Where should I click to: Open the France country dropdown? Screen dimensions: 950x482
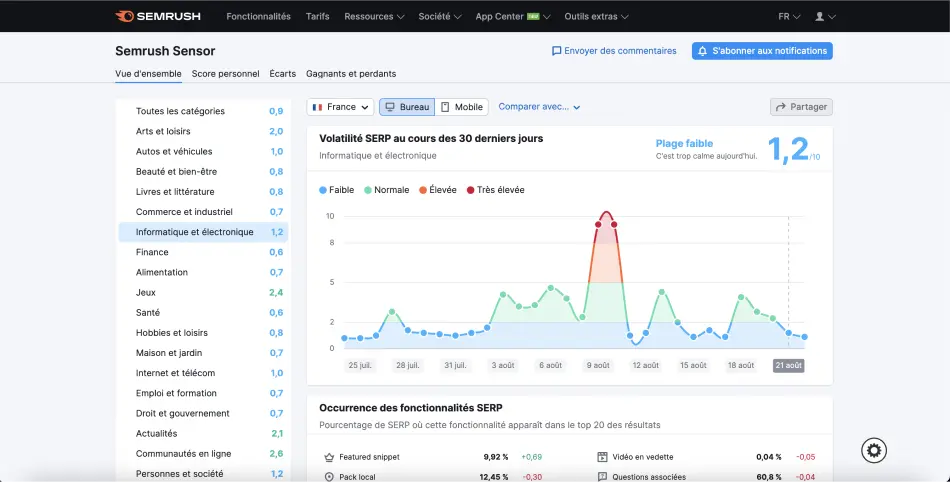(x=340, y=107)
